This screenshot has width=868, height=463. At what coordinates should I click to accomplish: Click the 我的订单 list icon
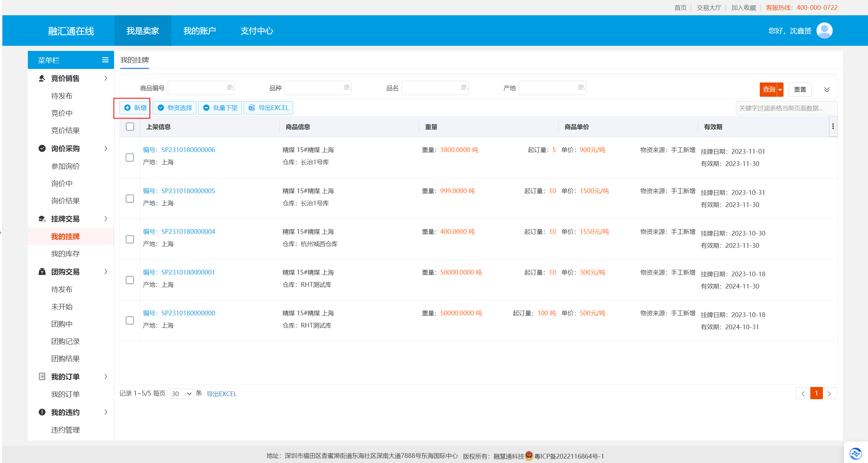tap(42, 376)
